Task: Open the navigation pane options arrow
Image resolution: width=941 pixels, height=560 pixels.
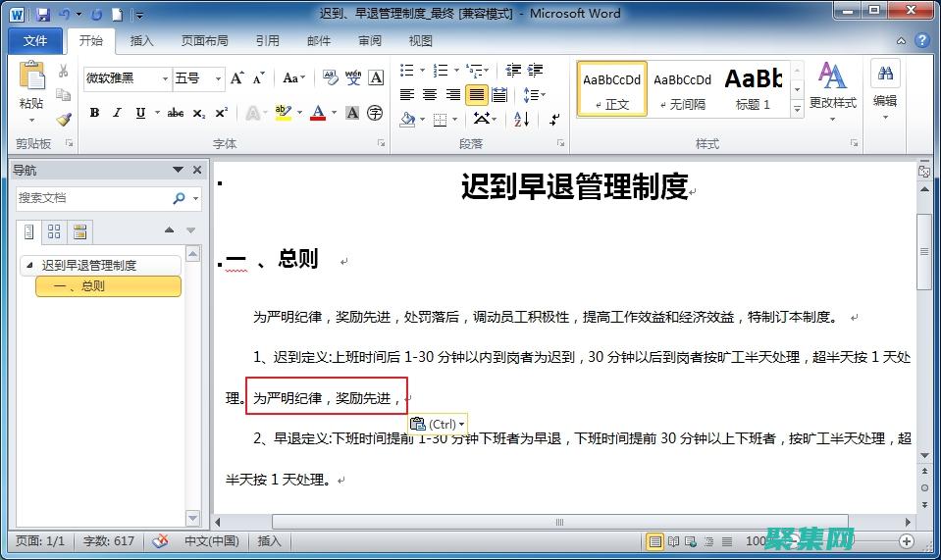Action: (x=178, y=171)
